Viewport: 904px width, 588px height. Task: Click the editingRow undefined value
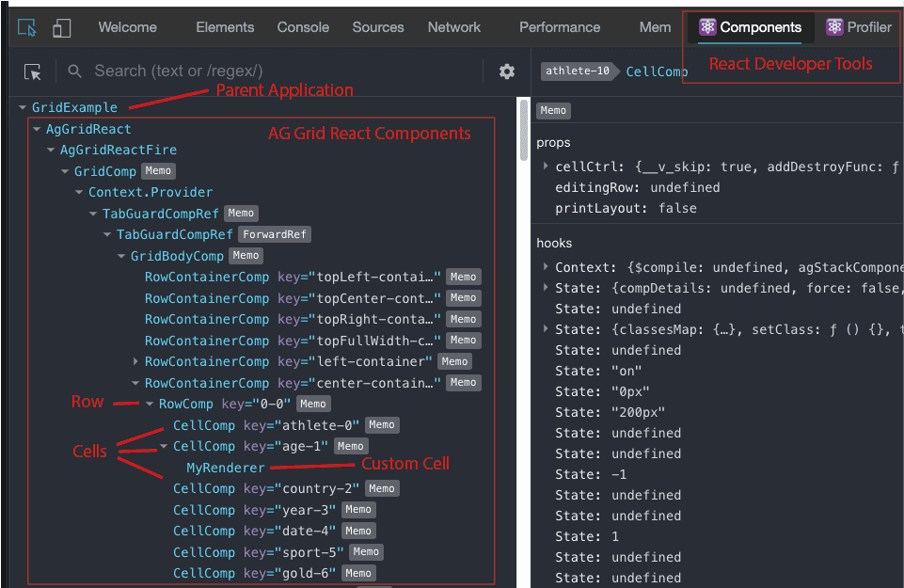pyautogui.click(x=685, y=187)
